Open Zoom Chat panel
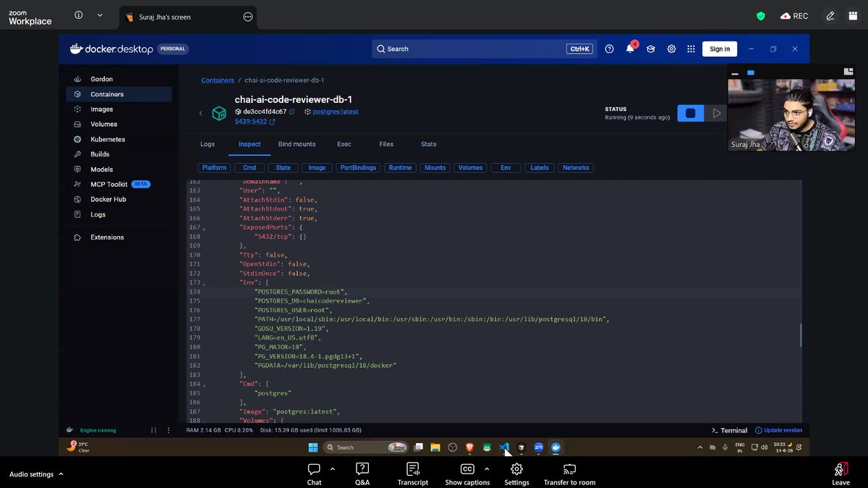868x488 pixels. coord(314,474)
